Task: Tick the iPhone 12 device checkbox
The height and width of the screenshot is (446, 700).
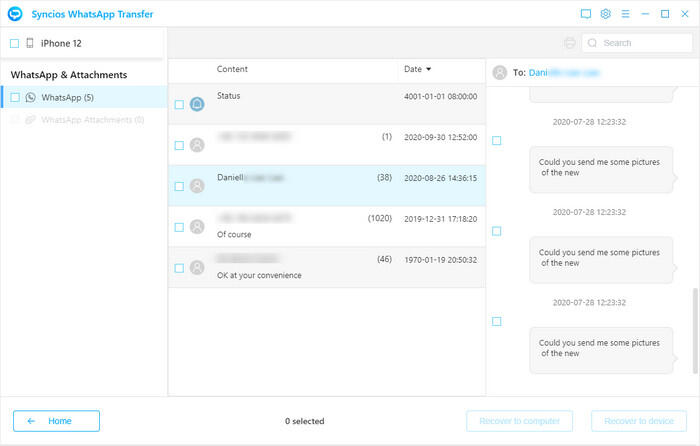Action: (x=14, y=44)
